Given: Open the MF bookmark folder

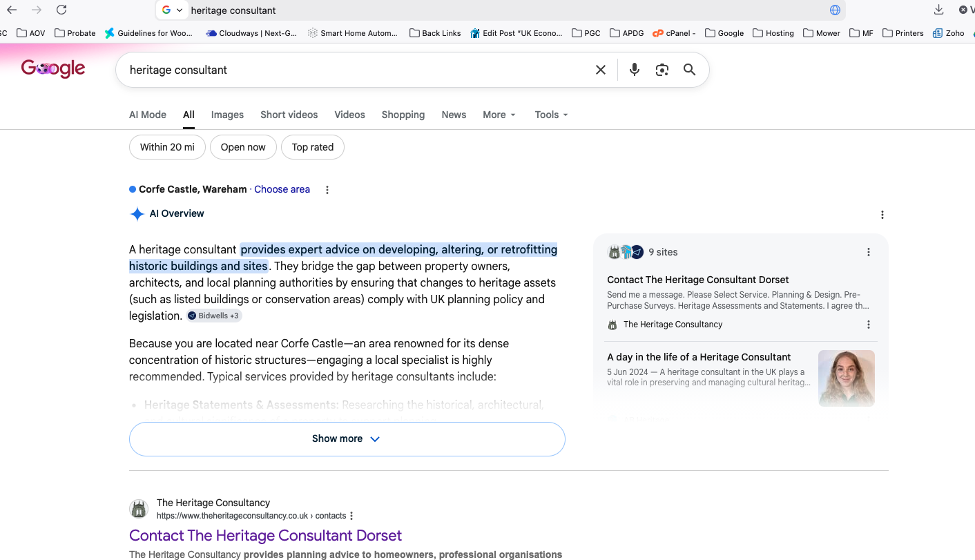Looking at the screenshot, I should [x=862, y=33].
